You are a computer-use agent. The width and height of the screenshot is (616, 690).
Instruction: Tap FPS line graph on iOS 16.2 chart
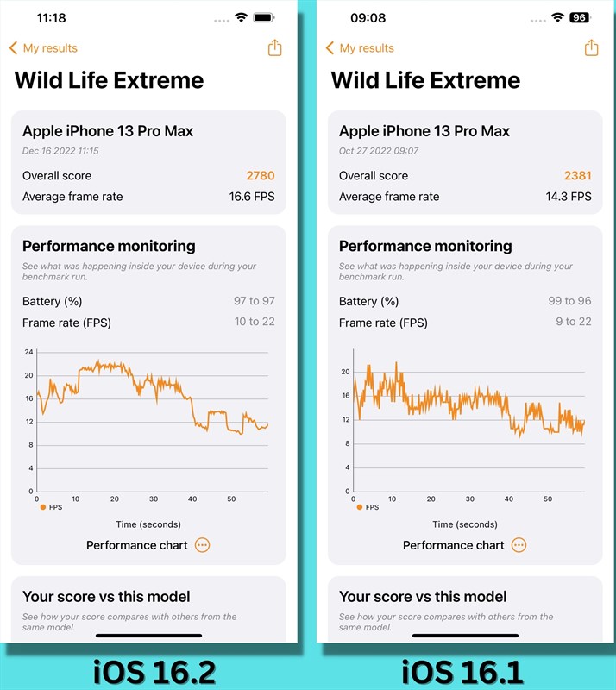click(153, 398)
